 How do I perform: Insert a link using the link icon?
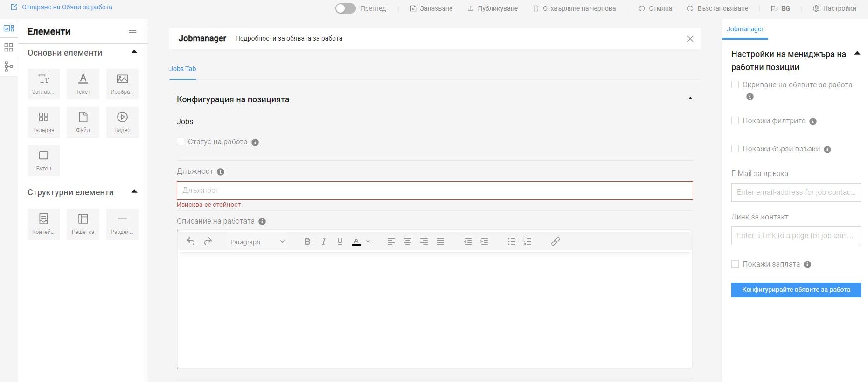click(x=555, y=241)
